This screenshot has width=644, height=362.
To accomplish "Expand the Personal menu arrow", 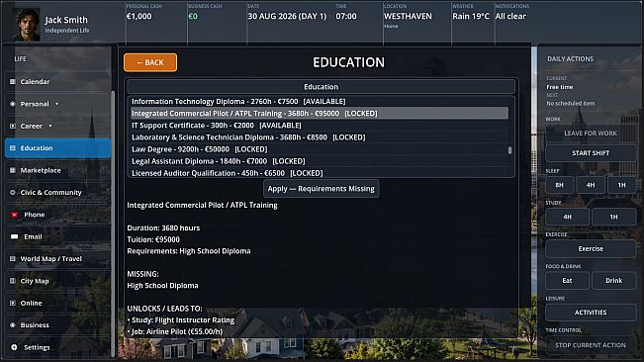I will pos(56,104).
